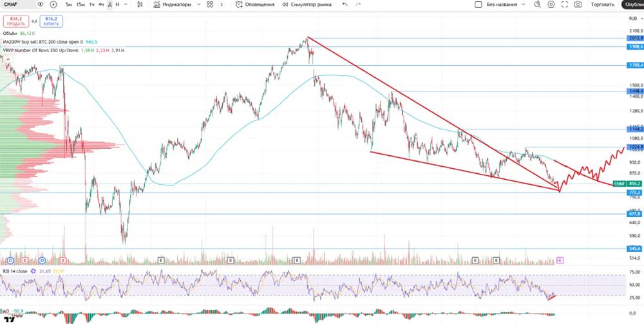This screenshot has height=324, width=644.
Task: Click the green CHMF 816,2 price tag
Action: (627, 184)
